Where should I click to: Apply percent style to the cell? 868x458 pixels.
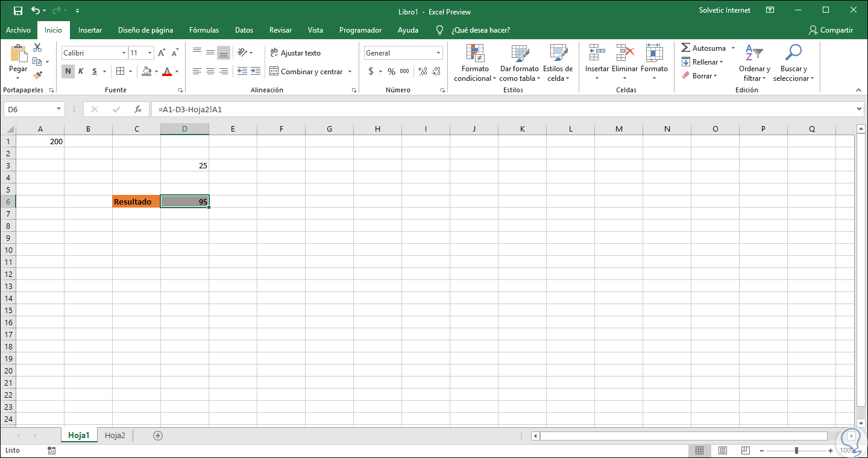391,71
